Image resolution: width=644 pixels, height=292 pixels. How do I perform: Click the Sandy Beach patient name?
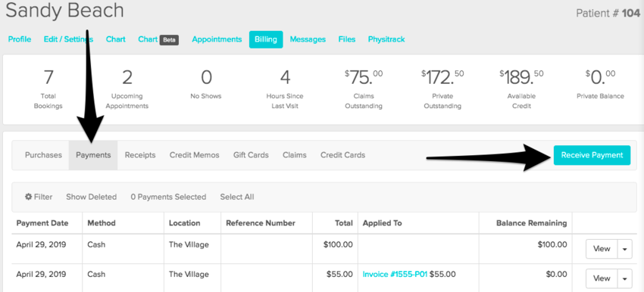point(64,11)
